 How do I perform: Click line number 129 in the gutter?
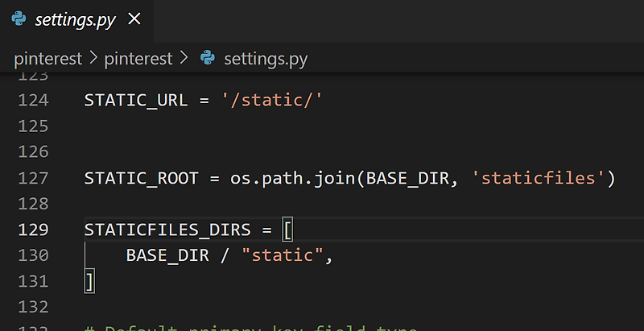point(33,230)
